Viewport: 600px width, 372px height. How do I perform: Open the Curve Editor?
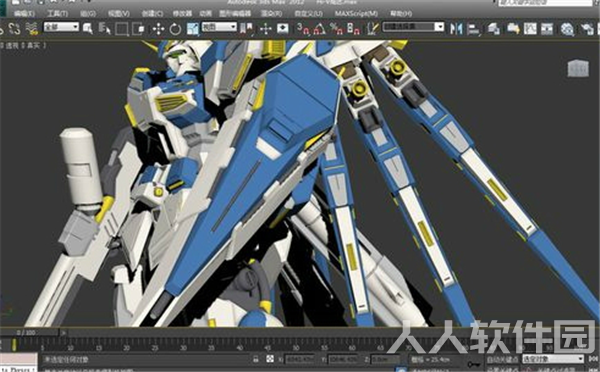tap(530, 29)
